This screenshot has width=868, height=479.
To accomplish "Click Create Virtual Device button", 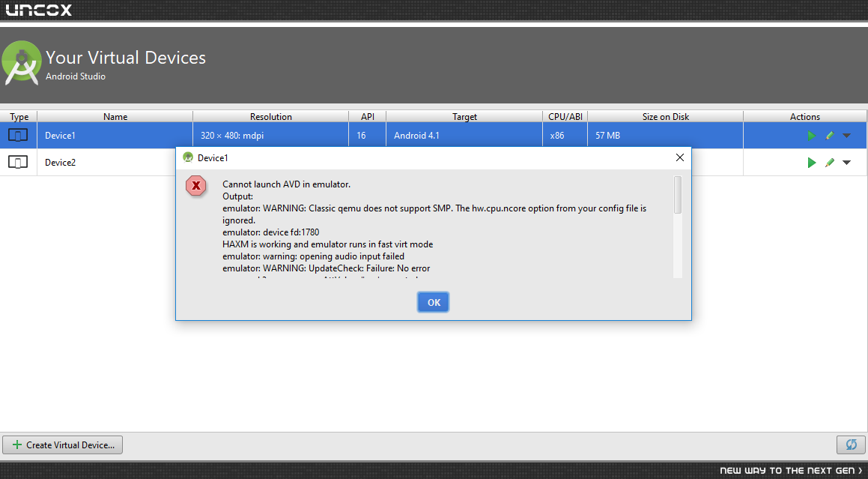I will tap(63, 445).
